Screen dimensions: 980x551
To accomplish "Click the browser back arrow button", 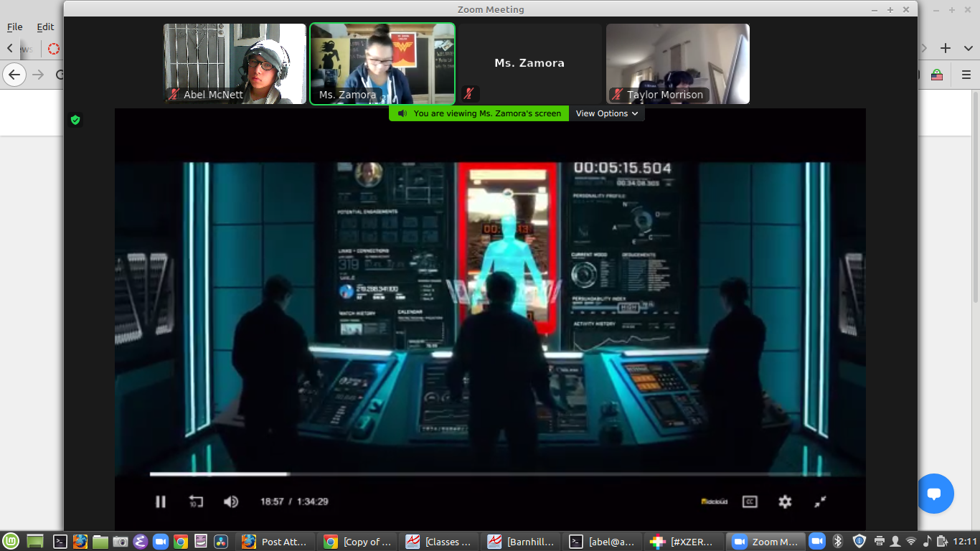I will [14, 74].
